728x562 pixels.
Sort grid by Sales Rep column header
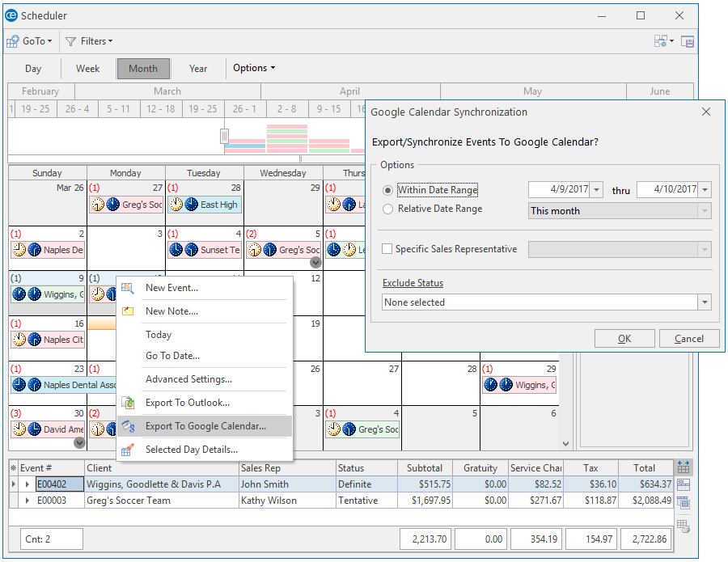coord(287,467)
